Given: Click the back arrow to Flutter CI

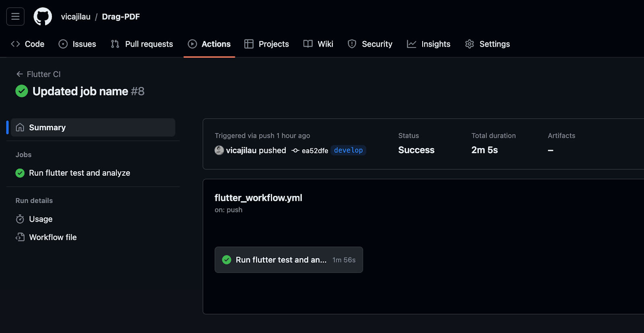Looking at the screenshot, I should tap(19, 74).
